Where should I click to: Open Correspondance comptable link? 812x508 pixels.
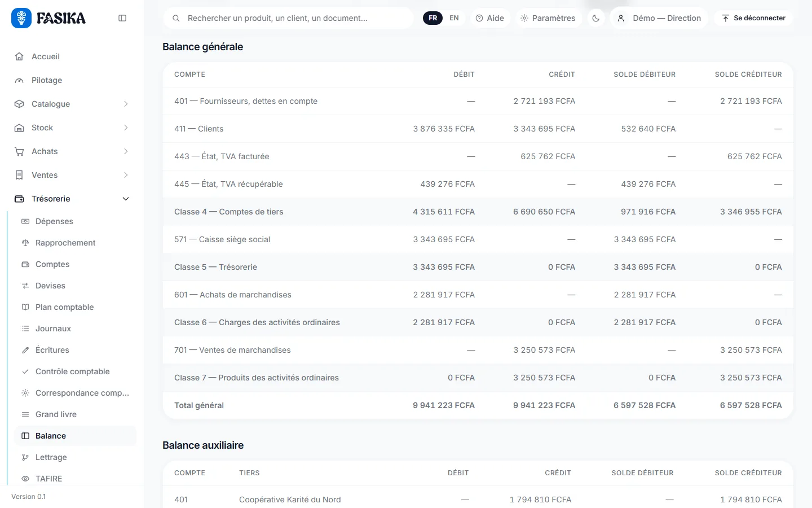[x=76, y=393]
